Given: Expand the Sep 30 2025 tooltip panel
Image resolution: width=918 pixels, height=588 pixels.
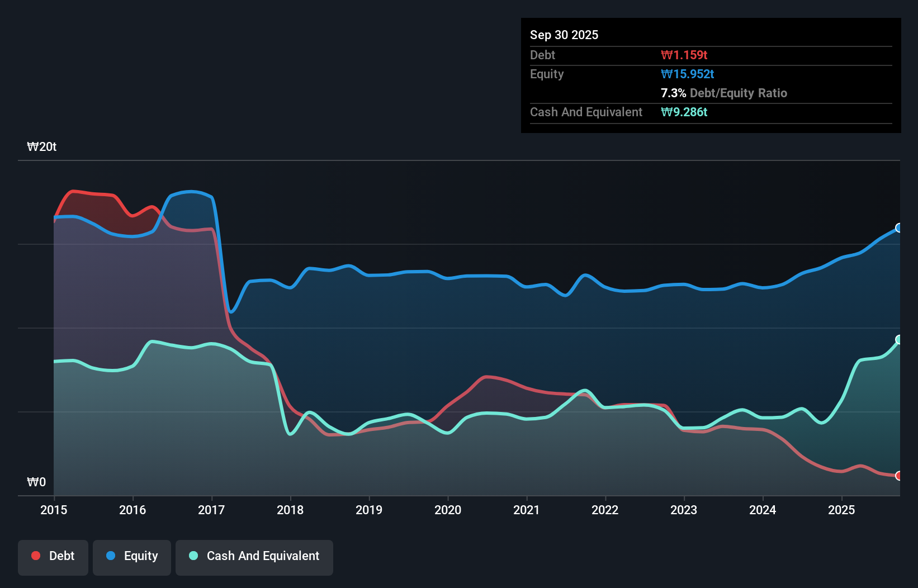Looking at the screenshot, I should click(x=564, y=35).
